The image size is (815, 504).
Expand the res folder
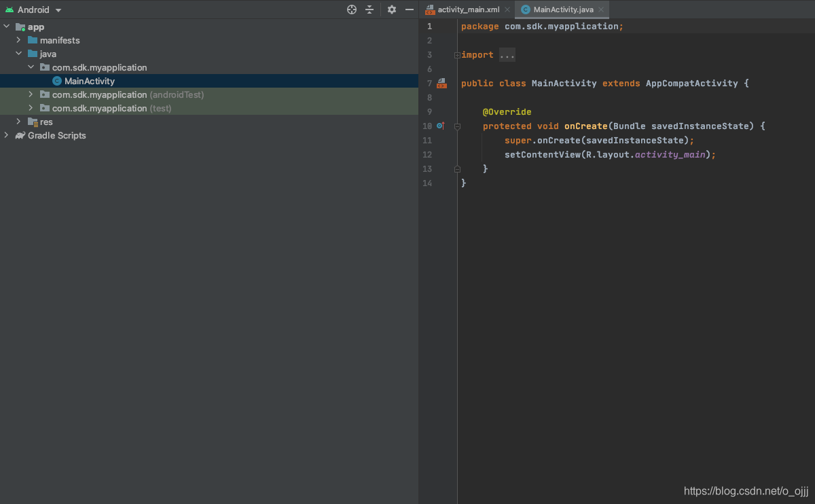[x=19, y=122]
